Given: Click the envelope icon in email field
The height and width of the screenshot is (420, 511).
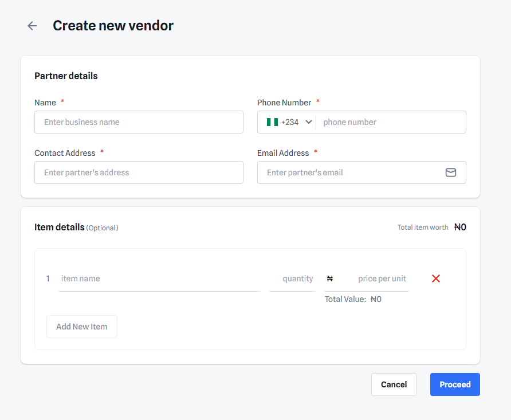Looking at the screenshot, I should coord(451,172).
